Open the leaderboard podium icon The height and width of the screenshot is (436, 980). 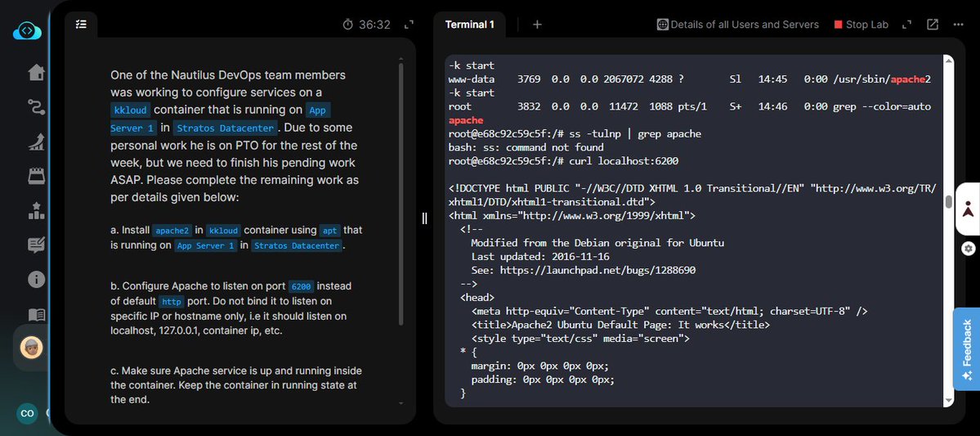pos(36,211)
